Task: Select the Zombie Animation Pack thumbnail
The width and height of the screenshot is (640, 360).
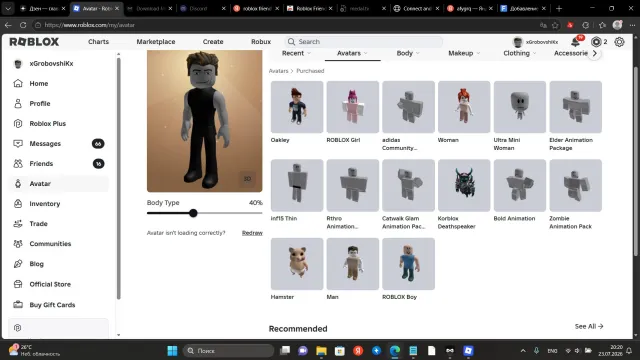Action: point(576,185)
